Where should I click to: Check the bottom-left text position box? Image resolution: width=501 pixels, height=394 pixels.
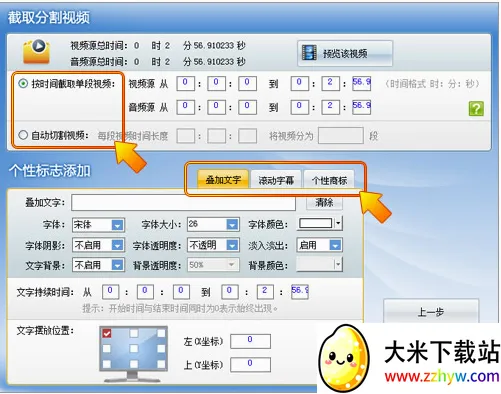coord(107,364)
